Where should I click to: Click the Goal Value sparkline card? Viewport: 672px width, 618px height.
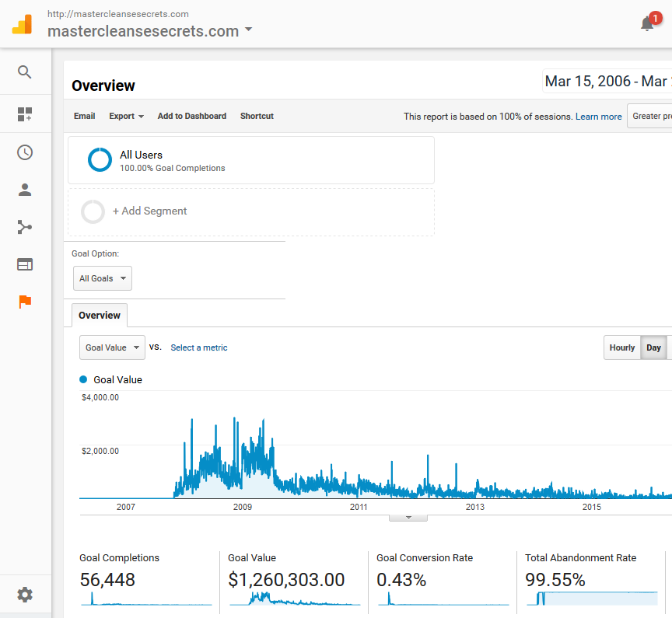295,599
